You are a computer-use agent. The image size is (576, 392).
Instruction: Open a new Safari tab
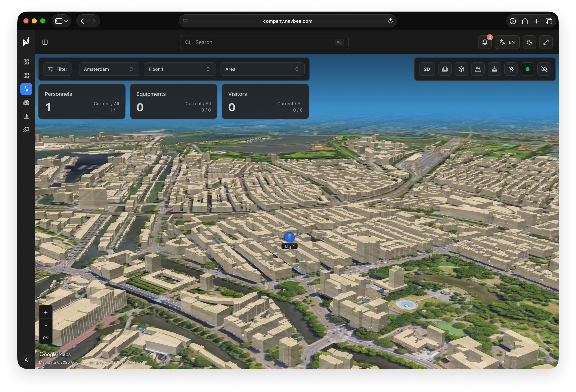[537, 21]
